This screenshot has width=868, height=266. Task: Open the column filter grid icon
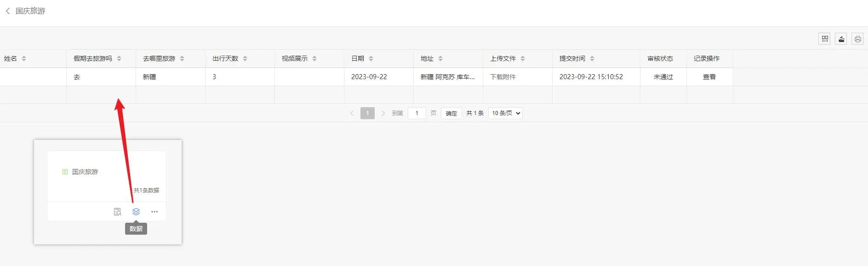click(x=825, y=39)
